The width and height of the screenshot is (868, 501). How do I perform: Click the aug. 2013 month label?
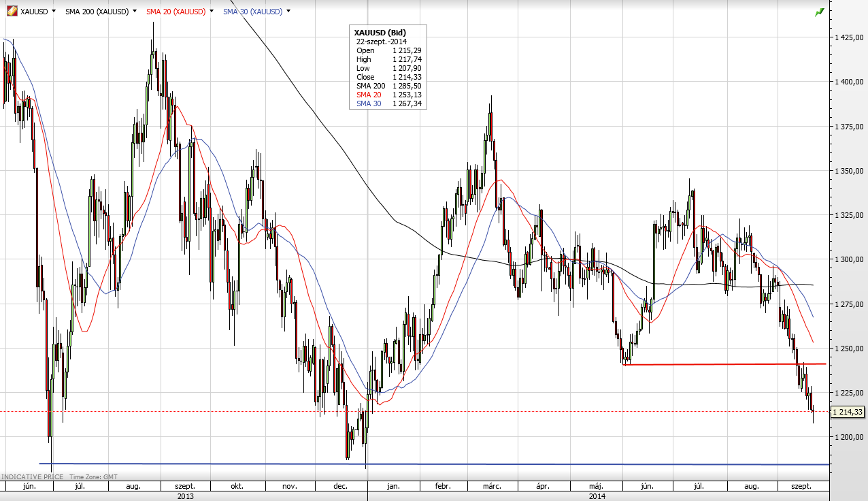point(133,487)
